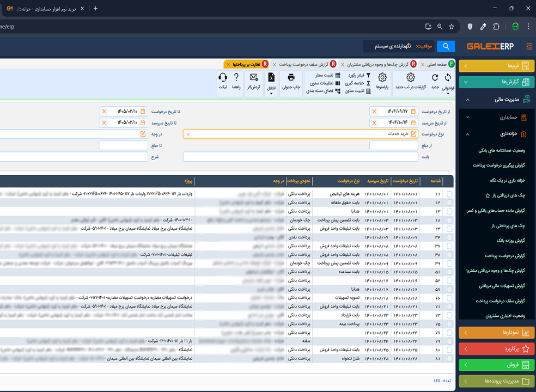Viewport: 536px width, 392px height.
Task: Clear the از تاریخ سررسید date value
Action: (x=374, y=122)
